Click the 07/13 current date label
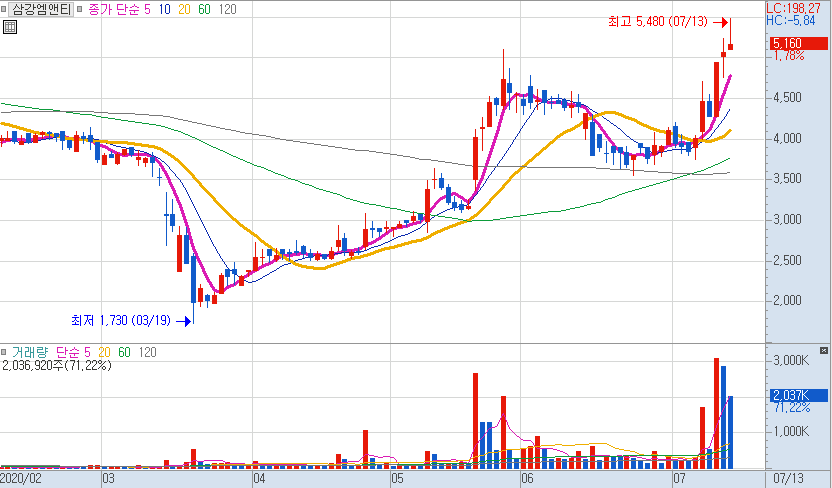This screenshot has height=488, width=832. tap(788, 479)
